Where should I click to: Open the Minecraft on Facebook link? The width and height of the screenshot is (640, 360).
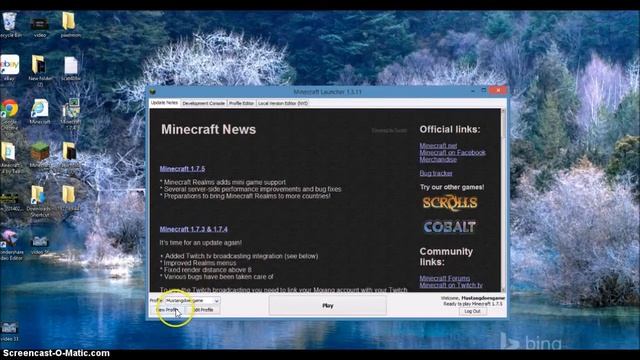tap(452, 153)
